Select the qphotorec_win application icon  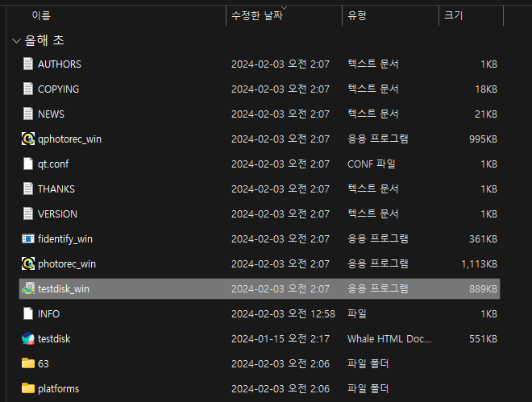28,139
